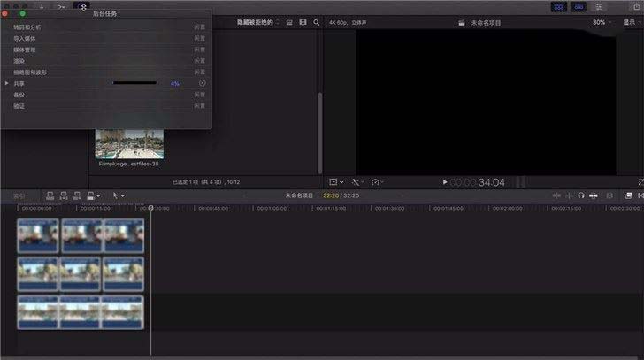
Task: Click append clip edit icon
Action: 77,195
